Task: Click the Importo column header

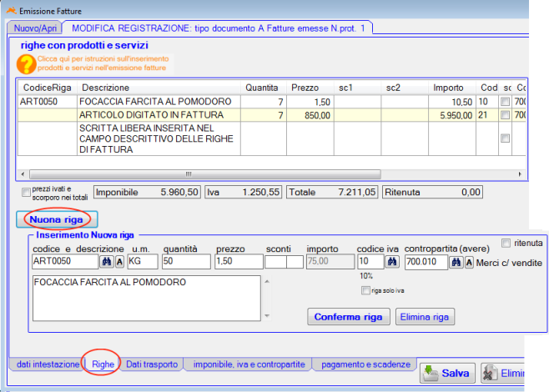Action: pyautogui.click(x=452, y=88)
